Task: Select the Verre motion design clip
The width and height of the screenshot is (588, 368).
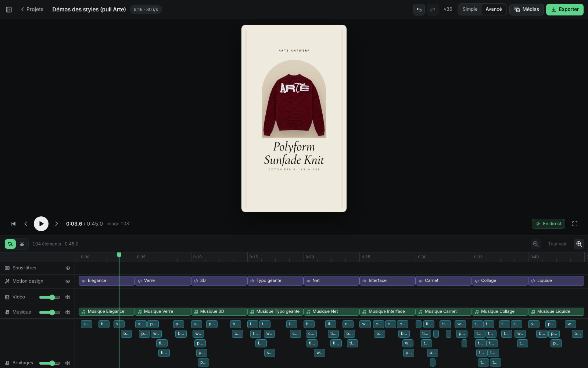Action: pyautogui.click(x=163, y=281)
